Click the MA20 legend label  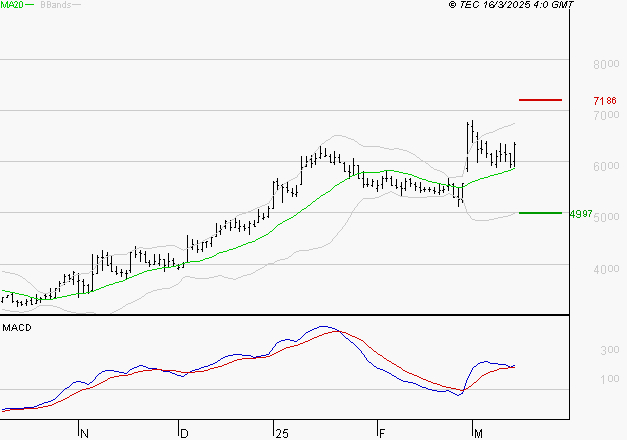(12, 5)
